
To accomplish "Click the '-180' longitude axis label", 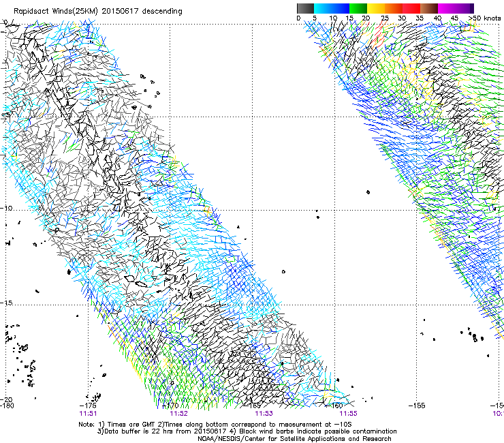I will tap(7, 406).
